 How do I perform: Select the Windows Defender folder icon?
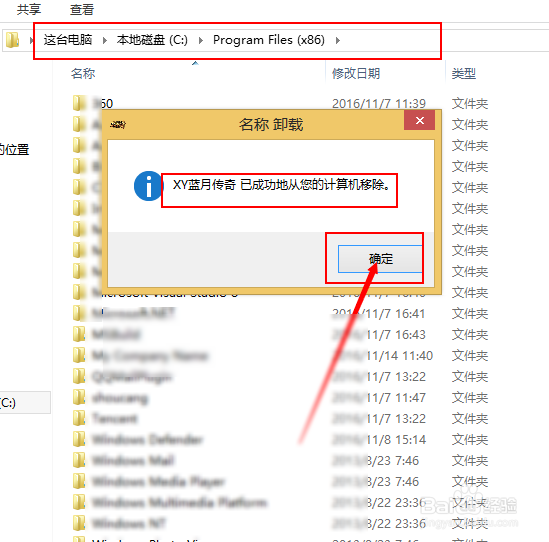pos(79,439)
